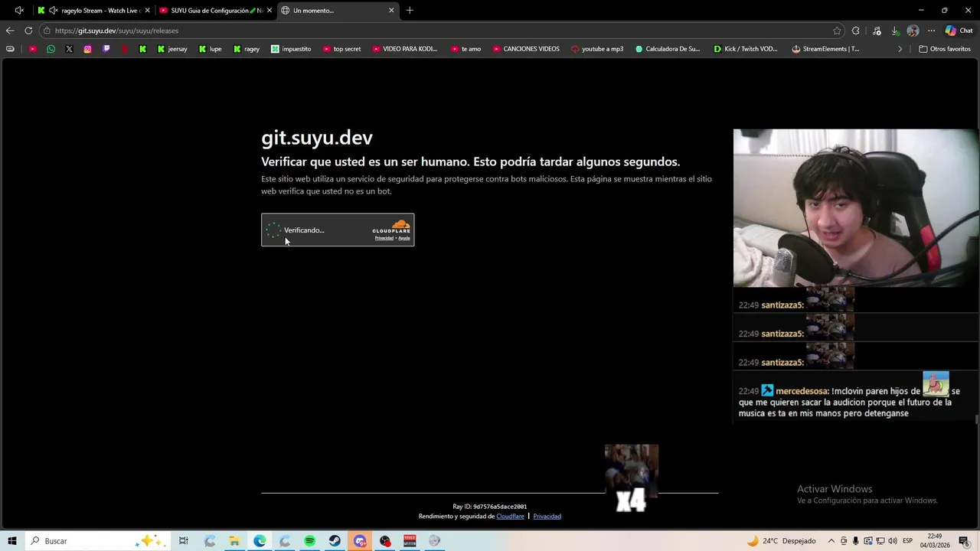980x551 pixels.
Task: Switch to rageylo Stream tab
Action: click(95, 11)
